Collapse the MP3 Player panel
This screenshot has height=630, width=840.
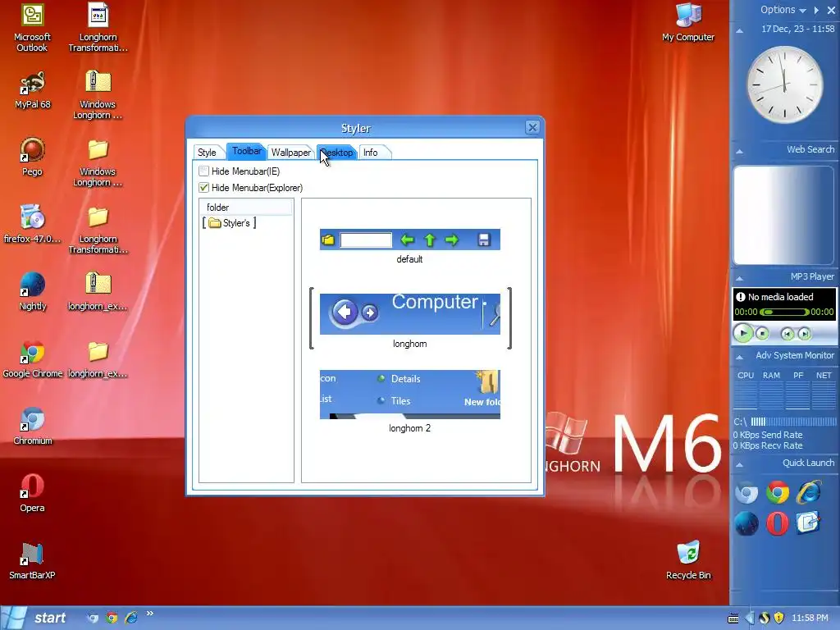740,279
